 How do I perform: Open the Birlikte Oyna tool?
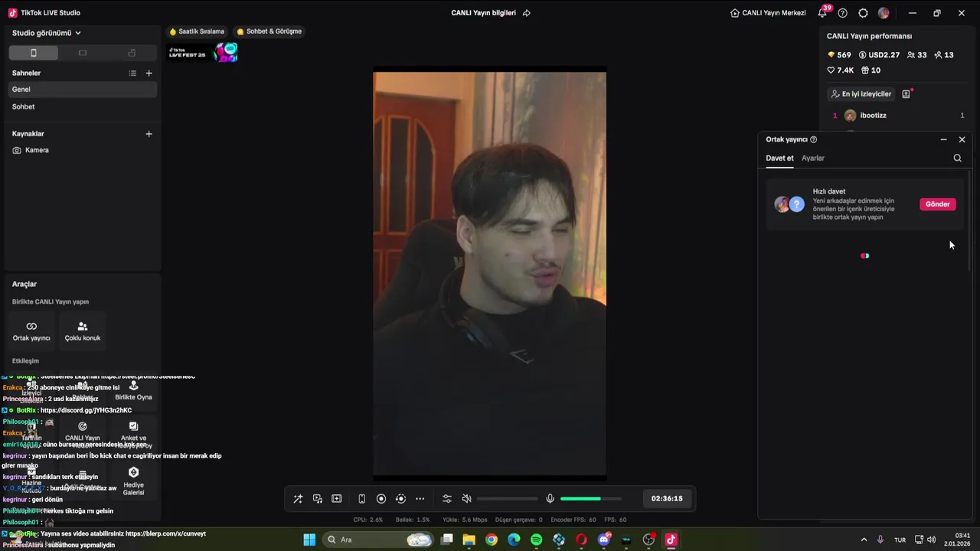pos(133,390)
